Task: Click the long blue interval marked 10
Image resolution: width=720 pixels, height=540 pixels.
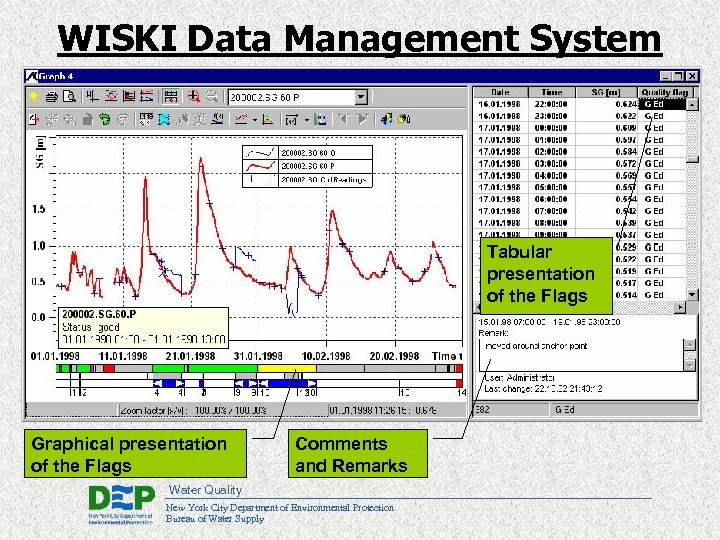Action: 287,383
